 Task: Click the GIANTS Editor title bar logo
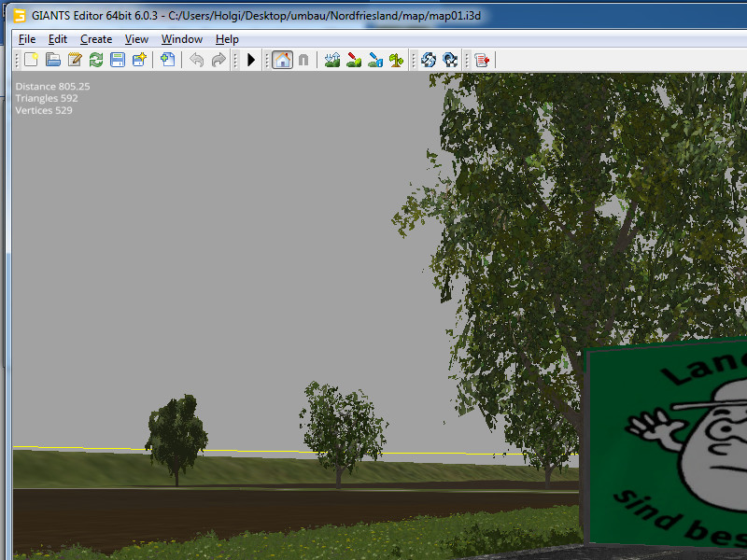19,16
